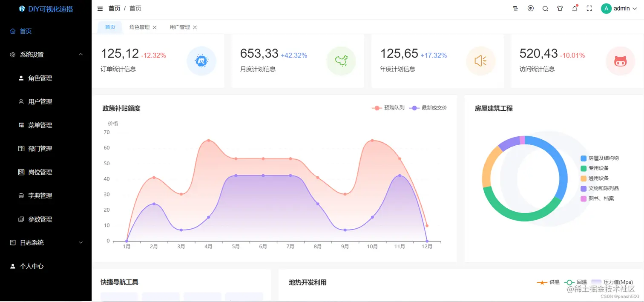The image size is (644, 302).
Task: Open the font size setting icon
Action: (515, 9)
